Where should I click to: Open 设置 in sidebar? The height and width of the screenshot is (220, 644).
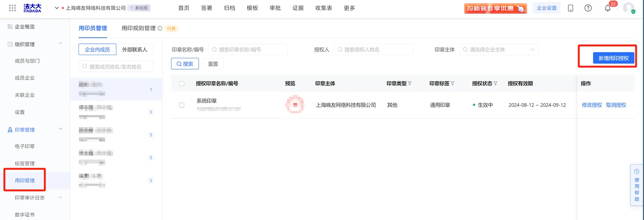click(x=20, y=112)
